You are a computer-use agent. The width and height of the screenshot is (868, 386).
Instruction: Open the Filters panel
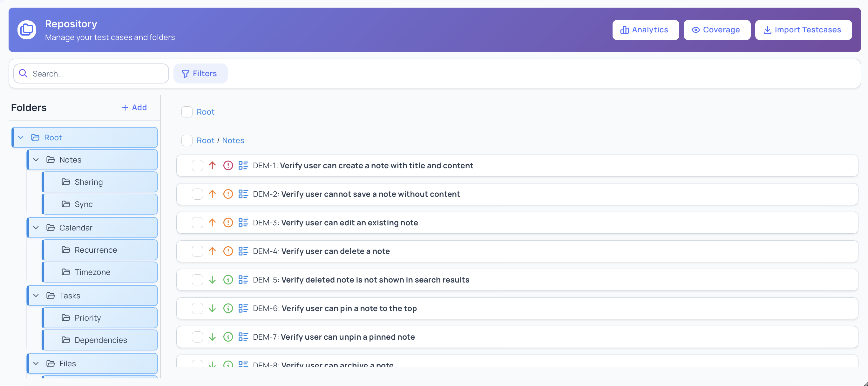200,73
